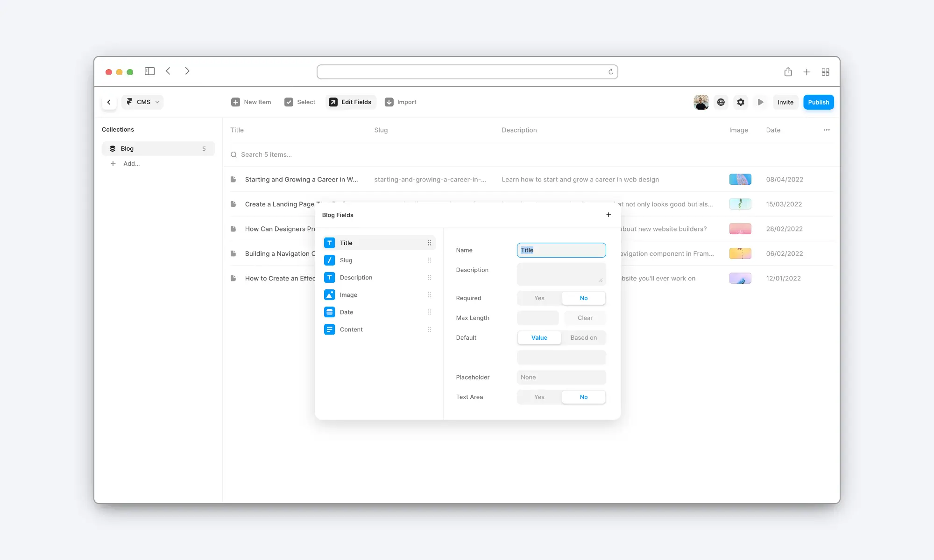The image size is (934, 560).
Task: Click the Title name input field
Action: 561,249
